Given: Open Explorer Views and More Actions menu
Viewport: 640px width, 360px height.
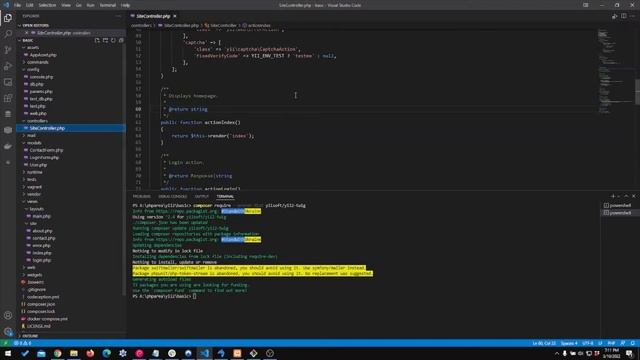Looking at the screenshot, I should tap(118, 16).
